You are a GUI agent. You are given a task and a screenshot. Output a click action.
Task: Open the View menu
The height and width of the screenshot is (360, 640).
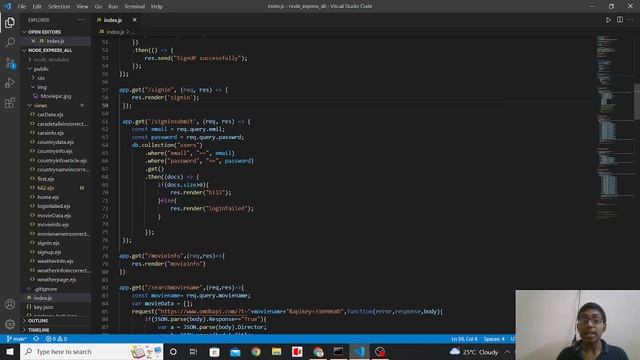[82, 7]
